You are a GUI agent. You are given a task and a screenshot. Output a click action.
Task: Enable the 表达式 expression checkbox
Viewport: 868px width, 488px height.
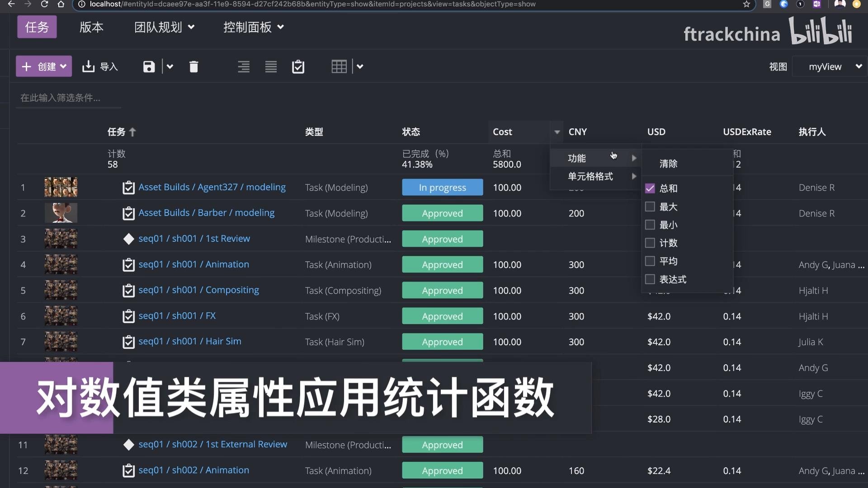pos(650,279)
